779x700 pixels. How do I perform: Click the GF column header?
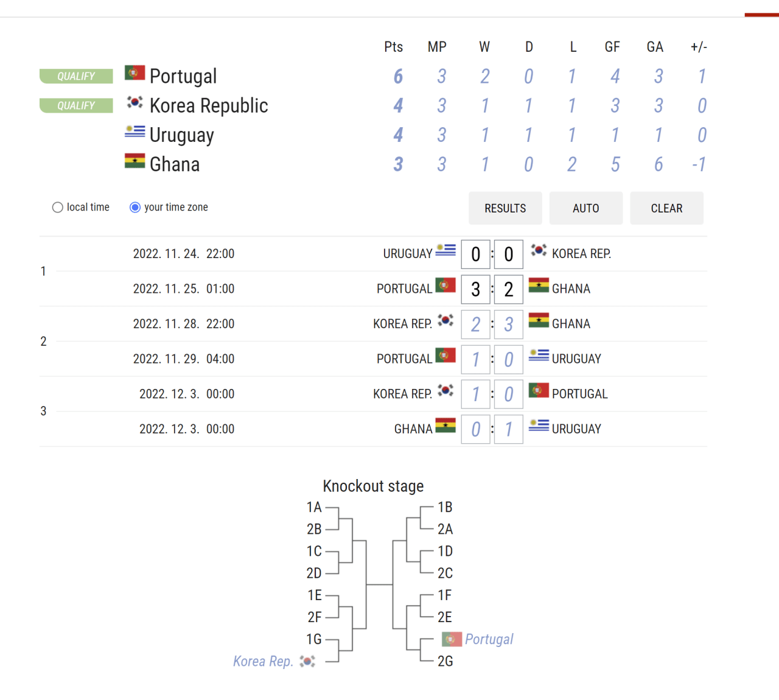click(x=612, y=47)
